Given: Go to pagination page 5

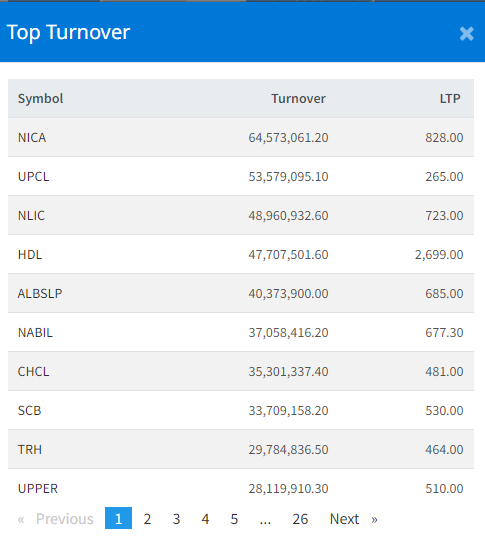Looking at the screenshot, I should pyautogui.click(x=234, y=519).
